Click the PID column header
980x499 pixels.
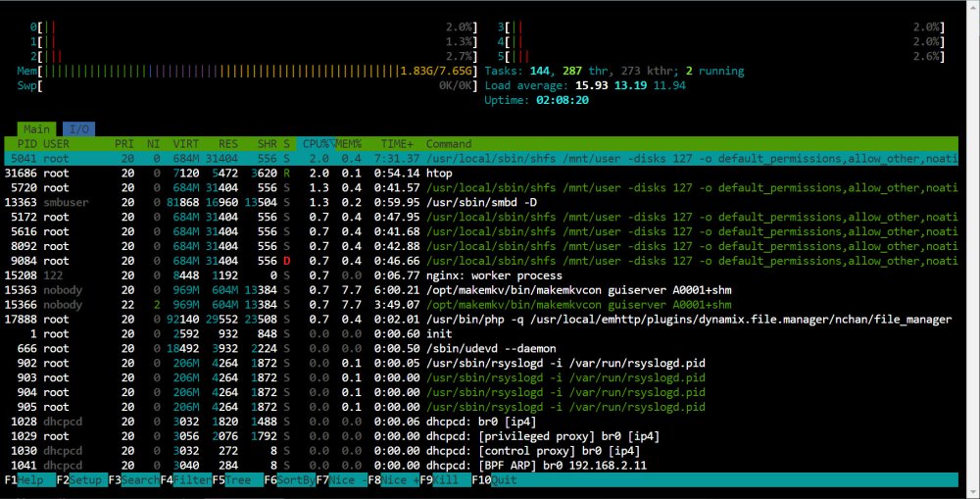click(x=26, y=144)
